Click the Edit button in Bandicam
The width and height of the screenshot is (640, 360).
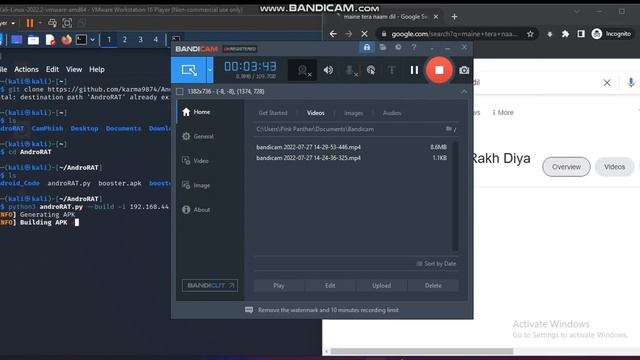(330, 286)
